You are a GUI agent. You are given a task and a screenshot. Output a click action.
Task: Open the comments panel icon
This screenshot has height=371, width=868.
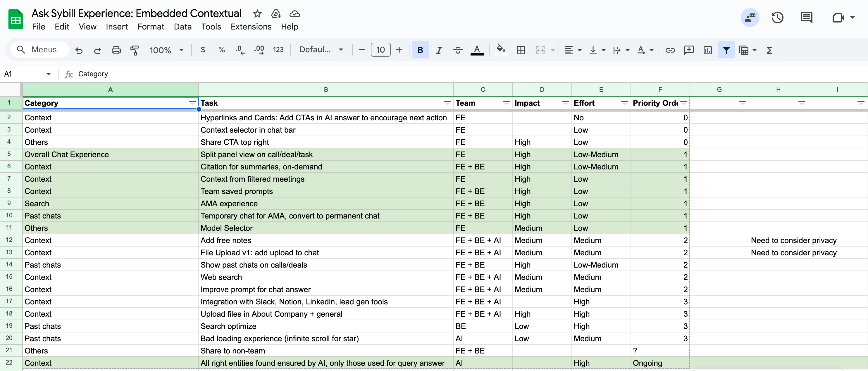click(x=806, y=18)
